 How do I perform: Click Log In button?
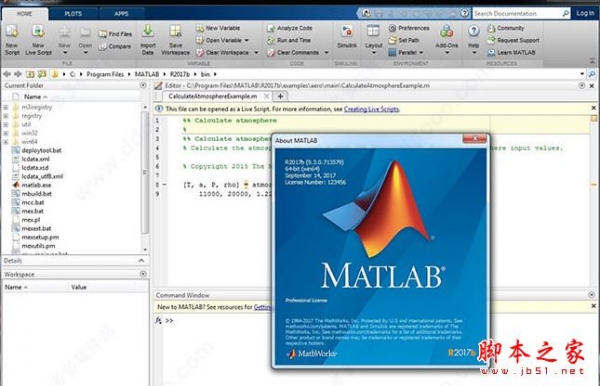point(585,13)
